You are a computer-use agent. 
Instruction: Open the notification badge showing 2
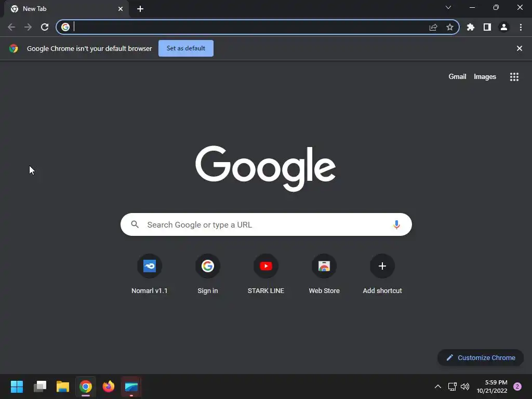[x=517, y=387]
